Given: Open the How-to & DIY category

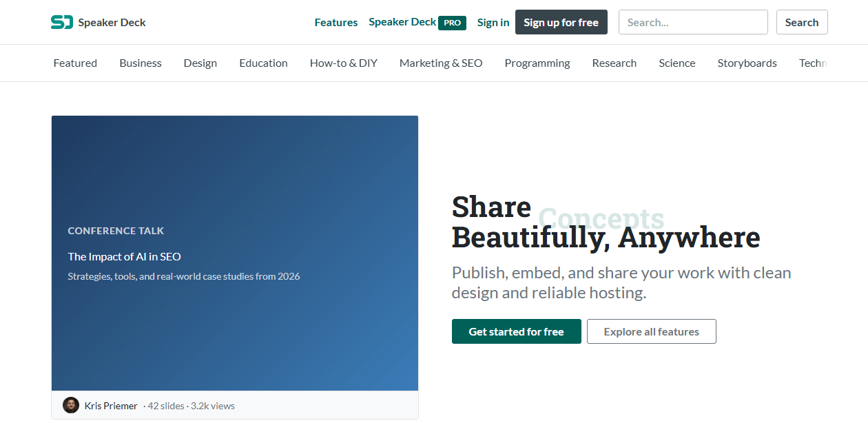Looking at the screenshot, I should tap(344, 63).
